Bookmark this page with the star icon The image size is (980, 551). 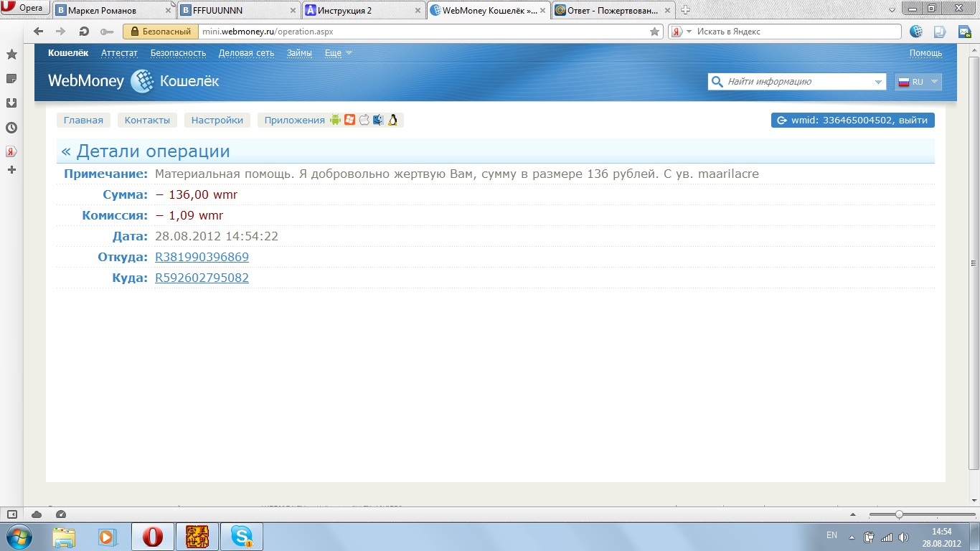[x=654, y=32]
